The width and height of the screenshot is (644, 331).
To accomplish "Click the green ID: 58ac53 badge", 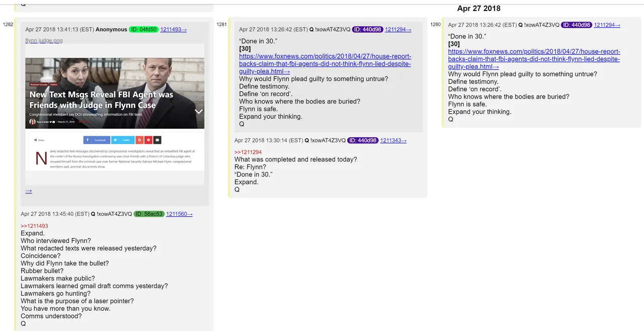I will tap(148, 214).
